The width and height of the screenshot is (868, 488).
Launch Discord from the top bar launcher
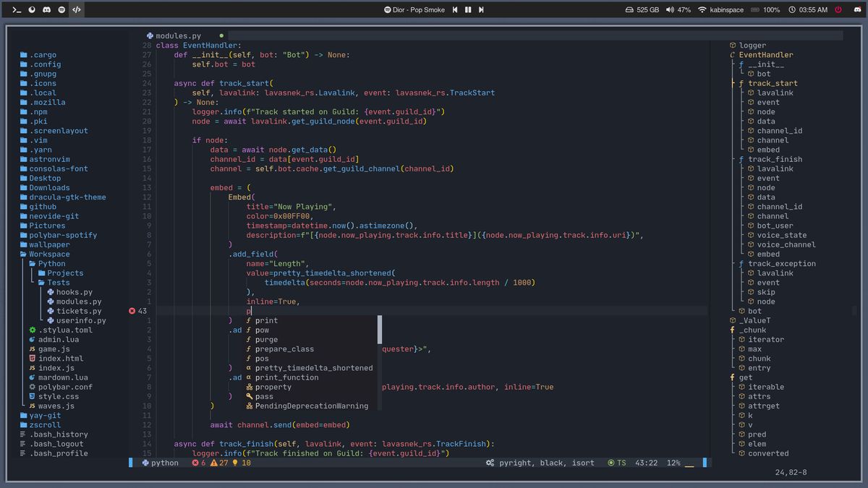click(x=47, y=10)
